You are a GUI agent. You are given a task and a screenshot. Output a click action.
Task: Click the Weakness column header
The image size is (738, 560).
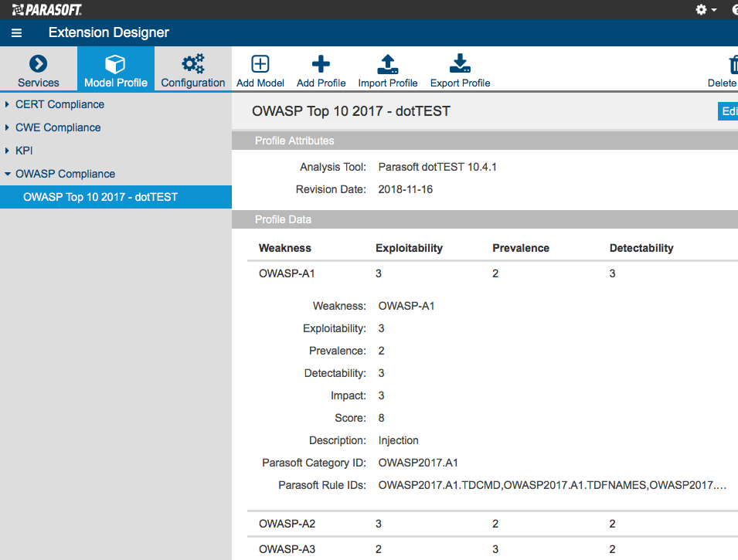tap(284, 248)
